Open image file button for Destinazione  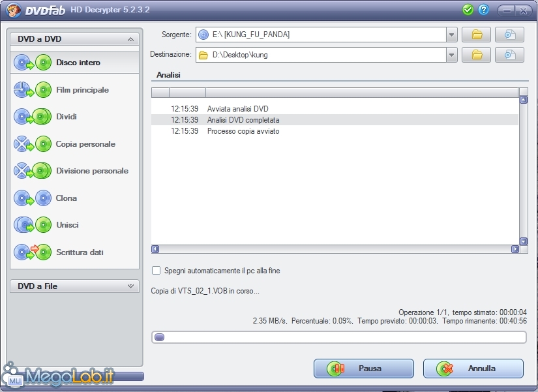pos(509,55)
